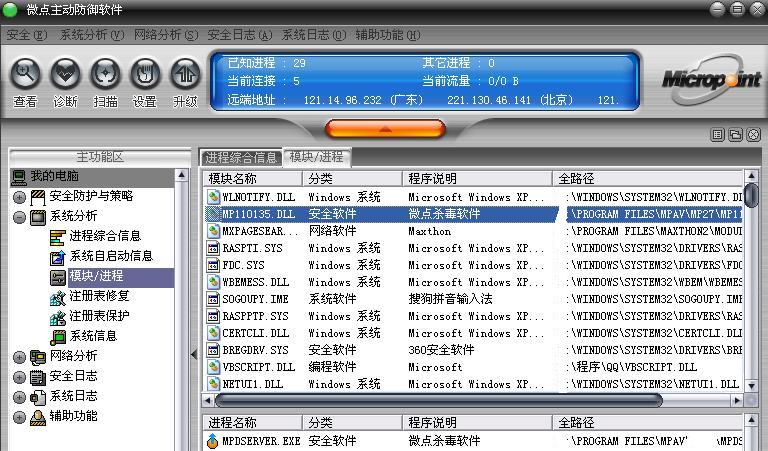Open the 系统分析(V) menu
768x451 pixels.
click(x=92, y=35)
